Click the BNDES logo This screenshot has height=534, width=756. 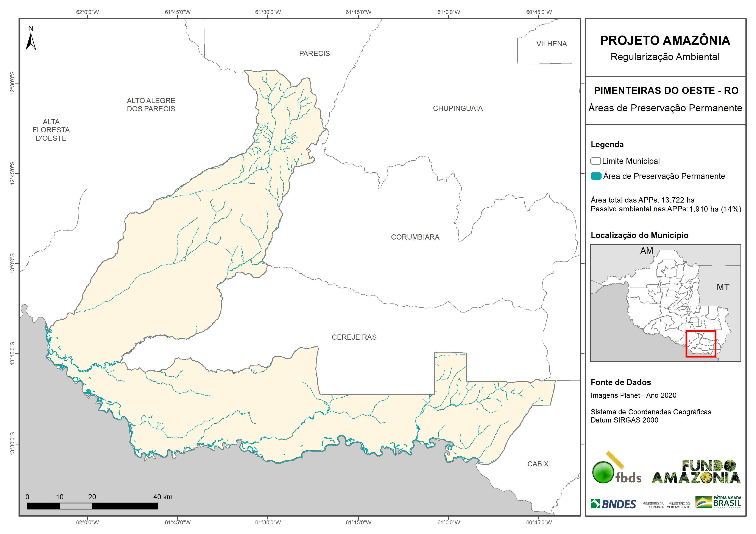(x=613, y=504)
